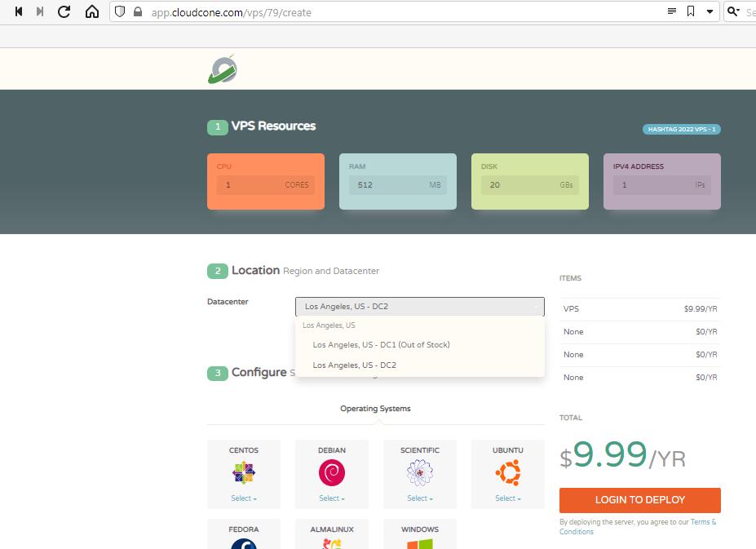Click the Location section heading
The width and height of the screenshot is (756, 549).
255,270
